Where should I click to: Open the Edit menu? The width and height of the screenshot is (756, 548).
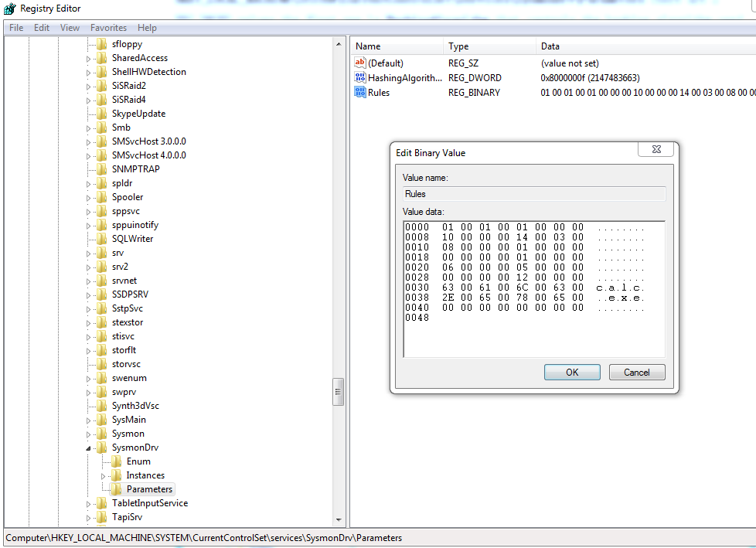coord(42,28)
